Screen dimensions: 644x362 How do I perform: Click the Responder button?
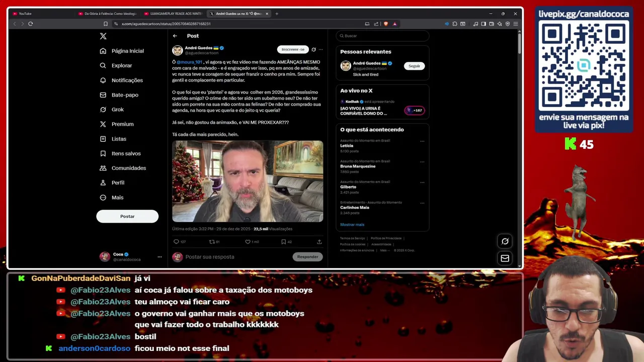coord(307,257)
